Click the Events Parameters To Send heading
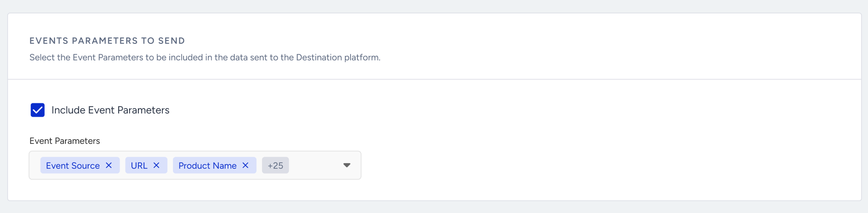Viewport: 868px width, 213px height. [x=107, y=41]
